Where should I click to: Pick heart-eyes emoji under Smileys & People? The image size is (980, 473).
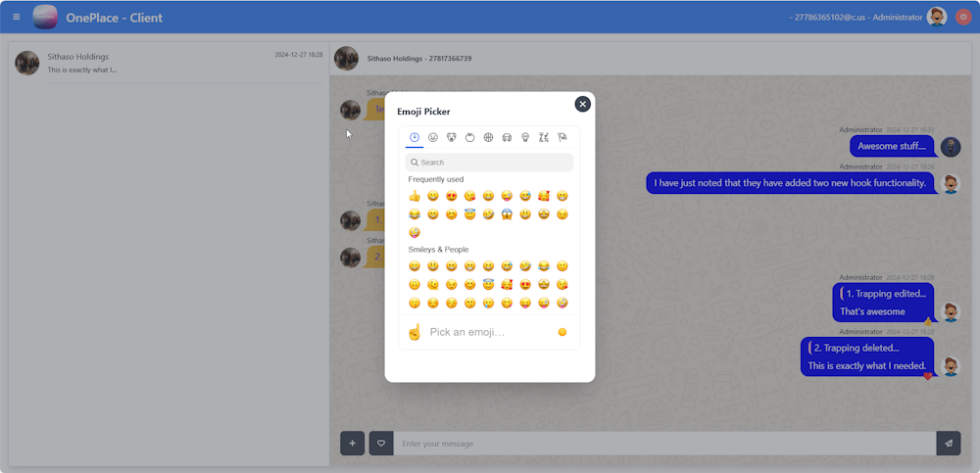(x=525, y=284)
